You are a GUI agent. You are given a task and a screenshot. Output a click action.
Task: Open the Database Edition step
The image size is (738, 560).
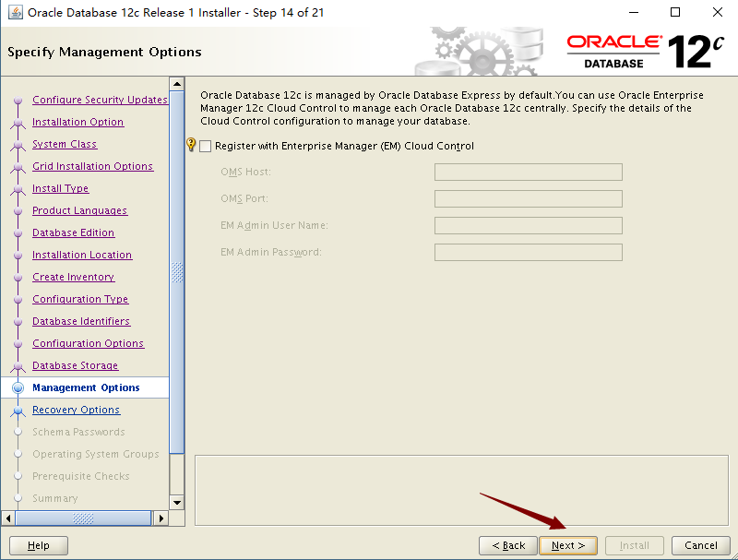[x=74, y=232]
